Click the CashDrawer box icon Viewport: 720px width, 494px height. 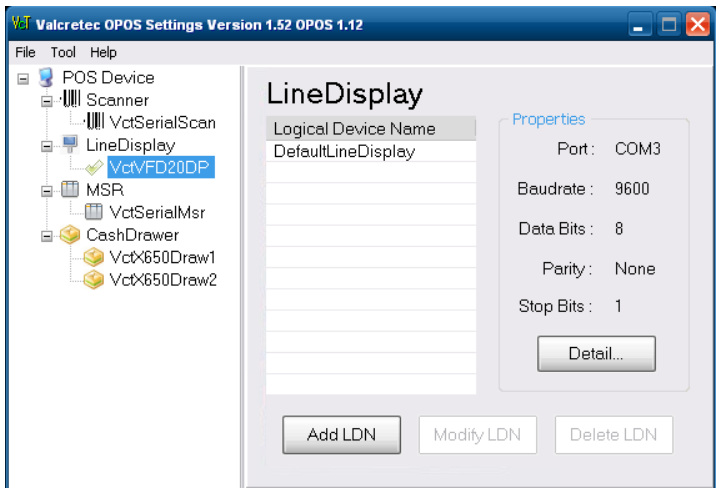click(x=71, y=235)
